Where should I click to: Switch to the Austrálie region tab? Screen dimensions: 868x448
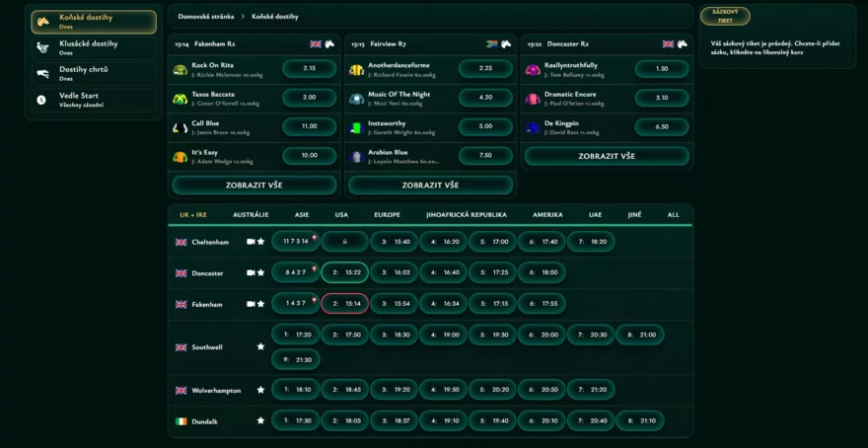click(x=251, y=214)
